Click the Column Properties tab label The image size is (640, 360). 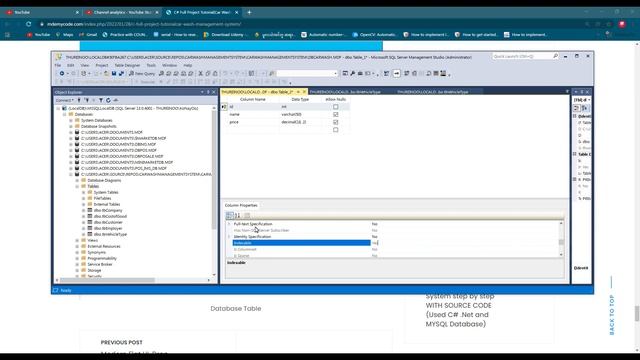click(241, 205)
